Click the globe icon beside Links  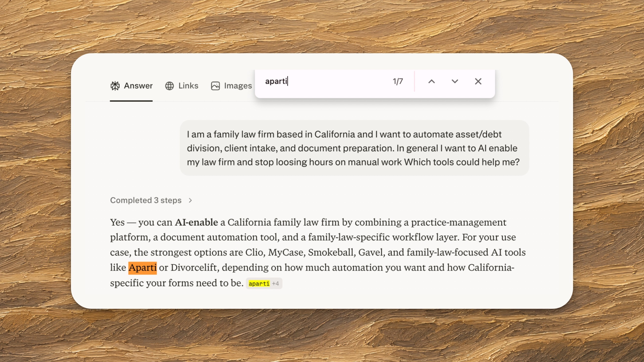169,86
